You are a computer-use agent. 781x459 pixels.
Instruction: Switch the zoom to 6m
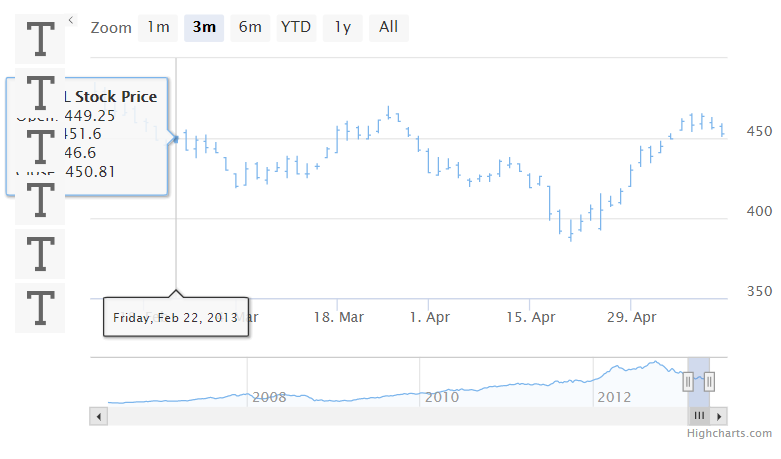(x=250, y=27)
